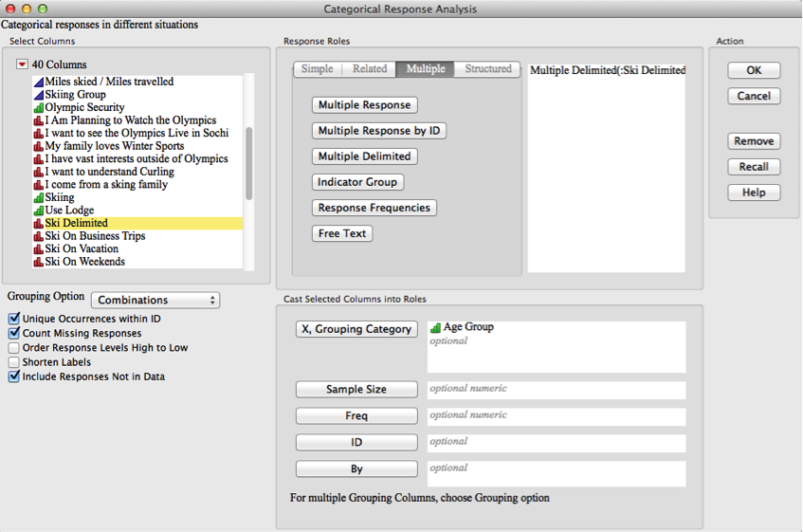Screen dimensions: 803x532
Task: Open the Grouping Option Combinations dropdown
Action: click(155, 300)
